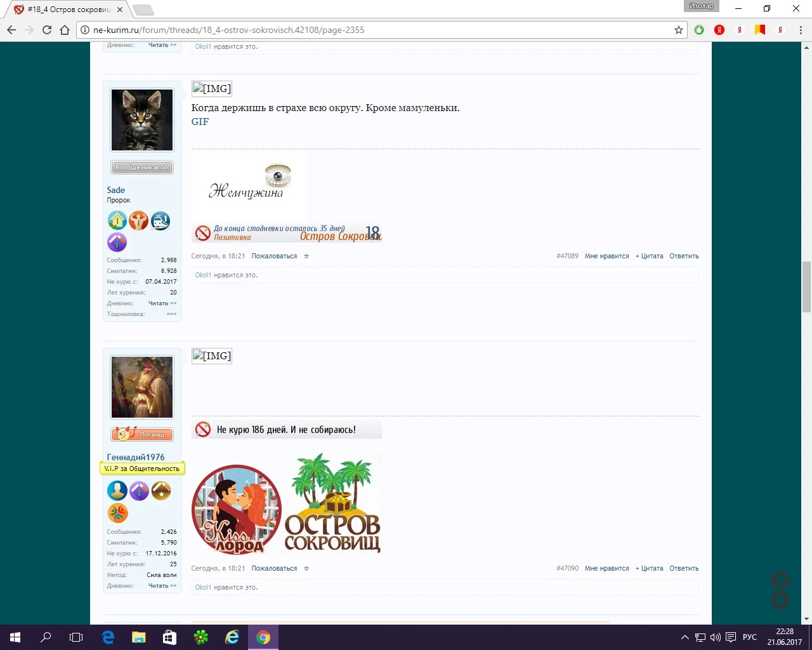Report post #47090 with Пожаловаться
The width and height of the screenshot is (812, 650).
[274, 569]
